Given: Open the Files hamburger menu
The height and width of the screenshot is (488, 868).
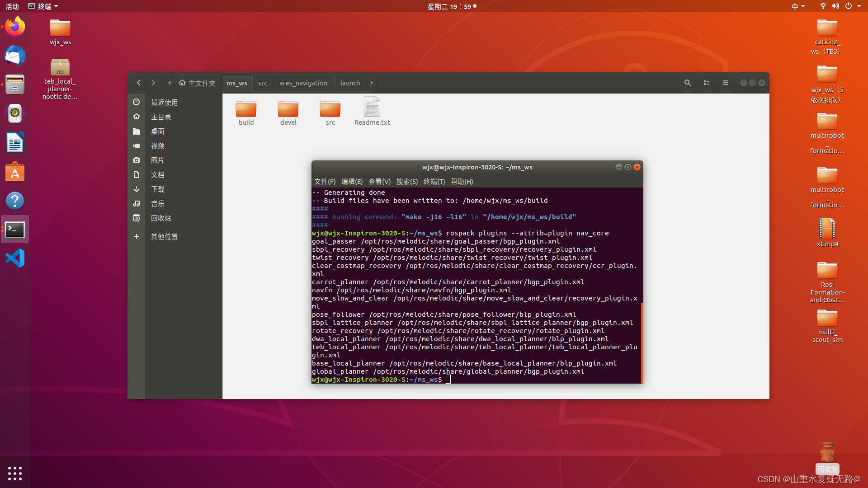Looking at the screenshot, I should click(725, 83).
